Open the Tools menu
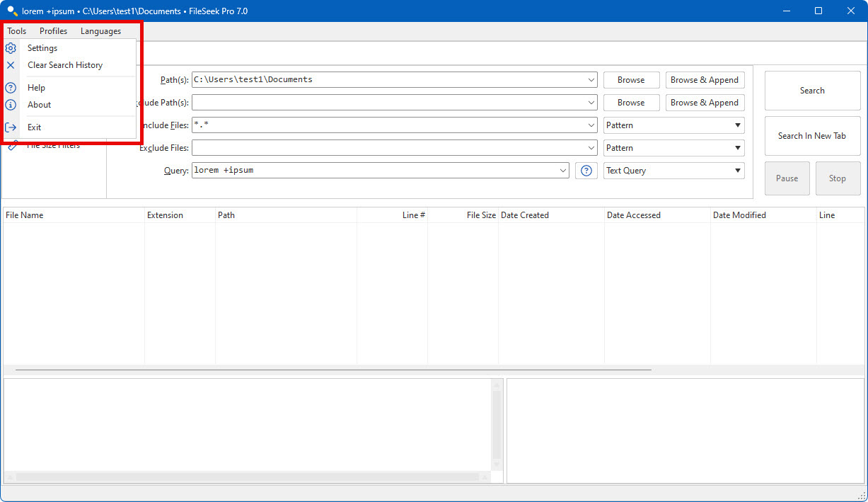 point(17,31)
